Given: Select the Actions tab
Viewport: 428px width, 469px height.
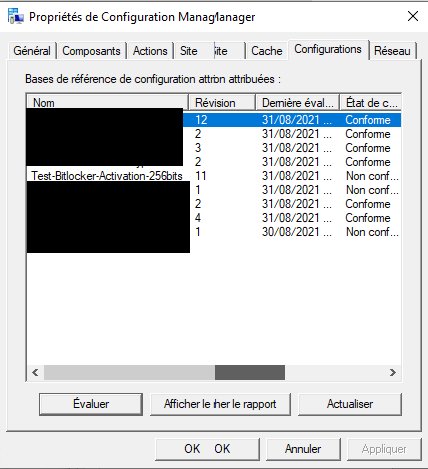Looking at the screenshot, I should pyautogui.click(x=150, y=51).
